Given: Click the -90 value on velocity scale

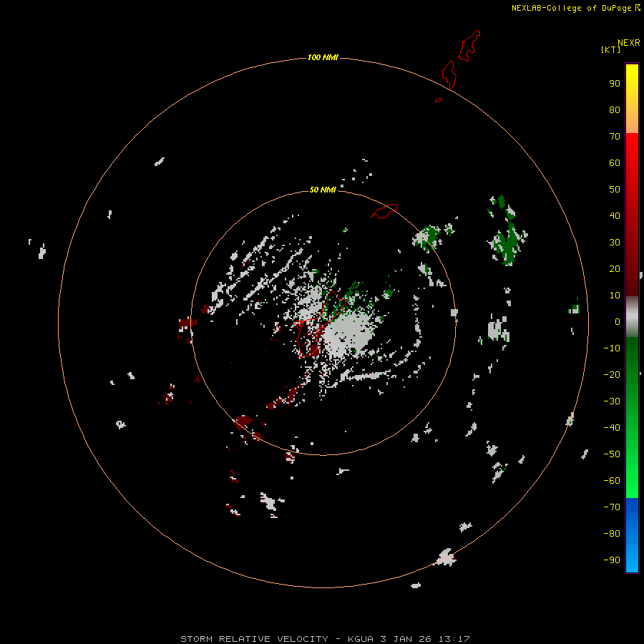Looking at the screenshot, I should (612, 560).
